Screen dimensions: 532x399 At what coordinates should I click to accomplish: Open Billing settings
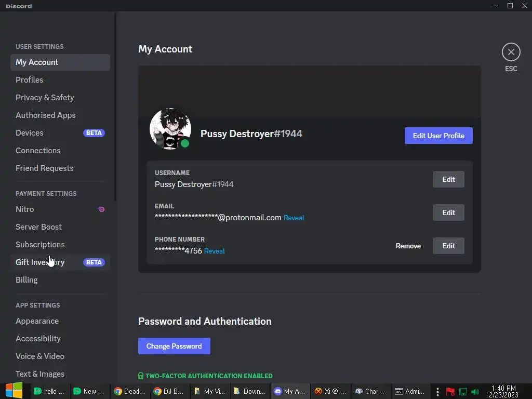coord(60,280)
